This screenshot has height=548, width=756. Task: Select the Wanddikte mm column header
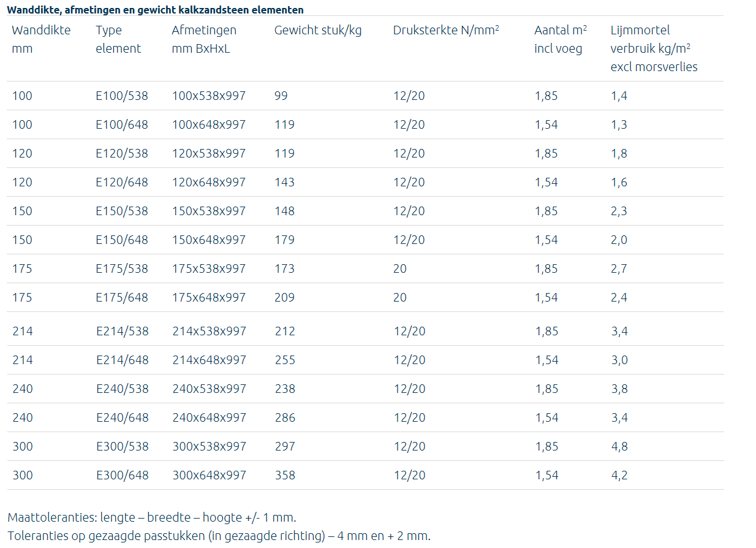(41, 39)
